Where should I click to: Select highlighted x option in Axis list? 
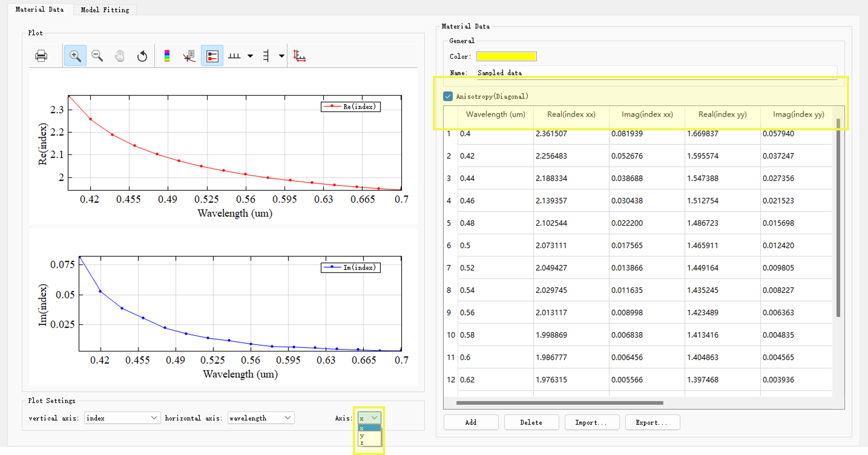tap(369, 428)
